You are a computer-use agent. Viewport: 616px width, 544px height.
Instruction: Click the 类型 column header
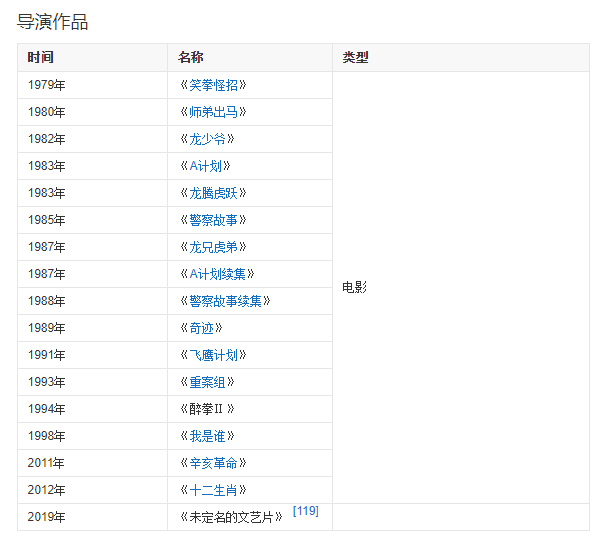click(x=355, y=58)
